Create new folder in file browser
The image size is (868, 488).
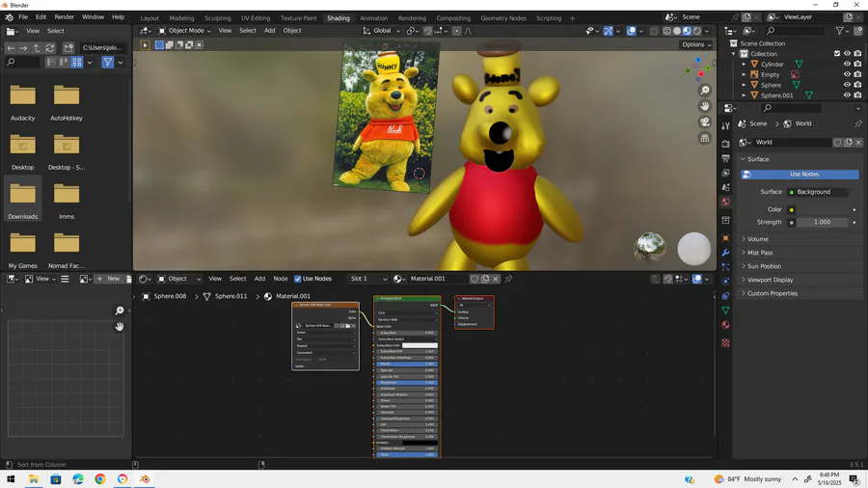click(x=68, y=48)
